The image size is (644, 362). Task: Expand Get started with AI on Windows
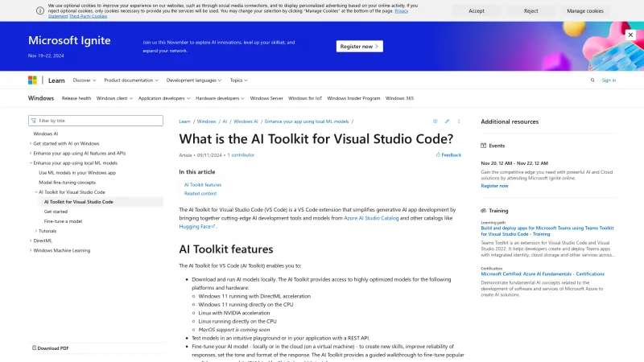[x=31, y=143]
